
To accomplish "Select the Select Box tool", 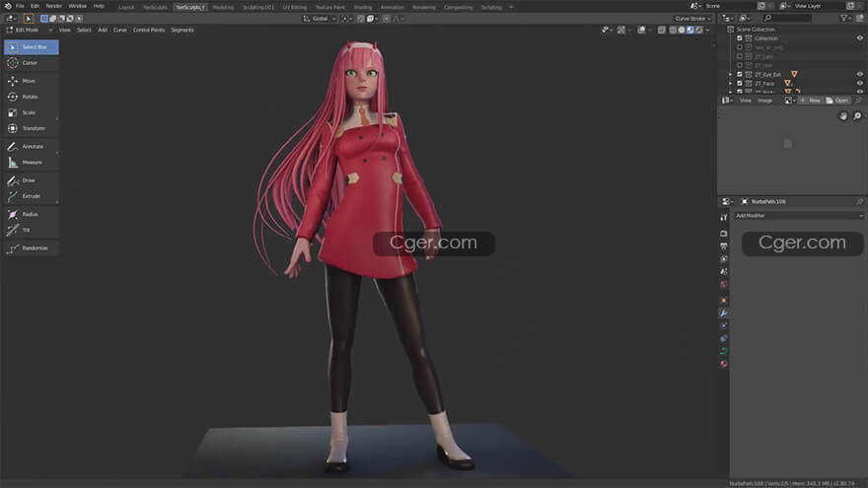I will point(31,47).
